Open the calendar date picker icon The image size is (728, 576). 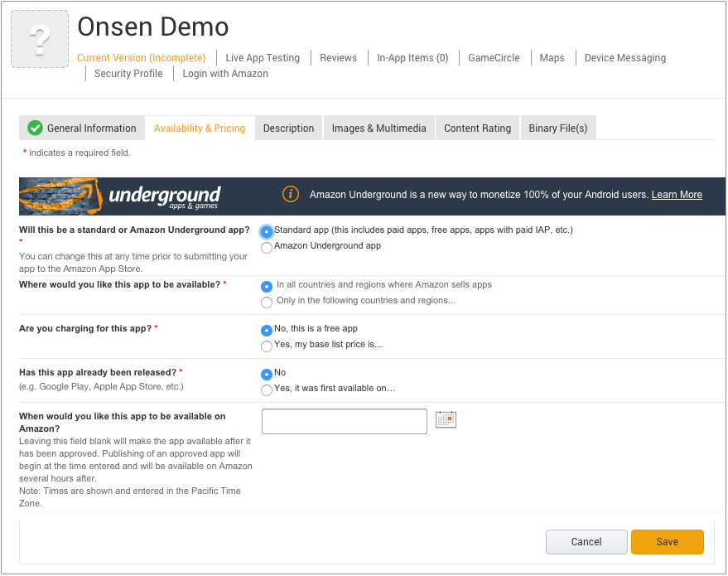446,419
